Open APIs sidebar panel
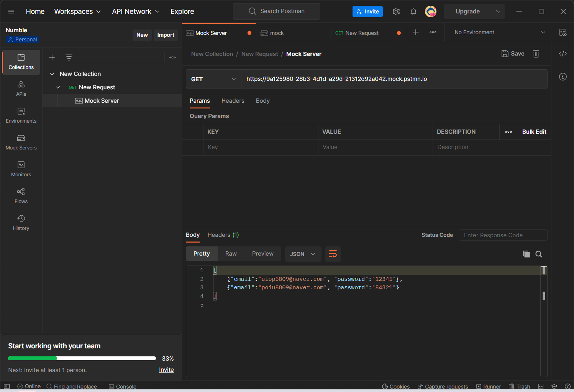 click(21, 89)
